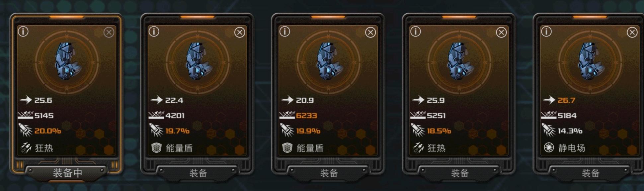This screenshot has height=191, width=644.
Task: View info of the 25.9 speed card
Action: click(416, 32)
